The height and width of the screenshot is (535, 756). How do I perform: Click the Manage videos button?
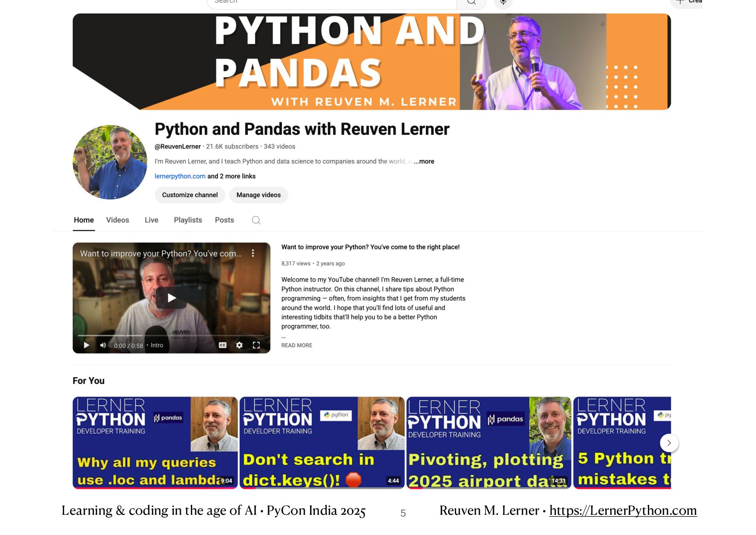pos(259,195)
